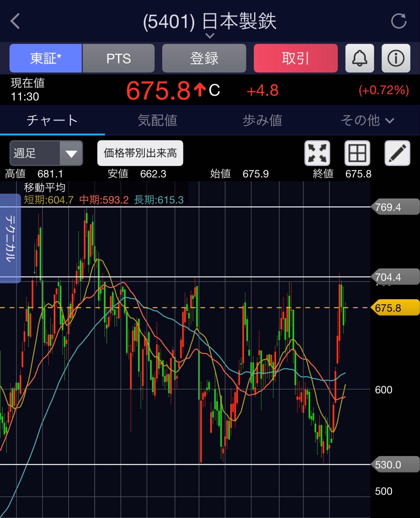420x518 pixels.
Task: Tap the 中期:593.2 moving average label
Action: pyautogui.click(x=104, y=200)
